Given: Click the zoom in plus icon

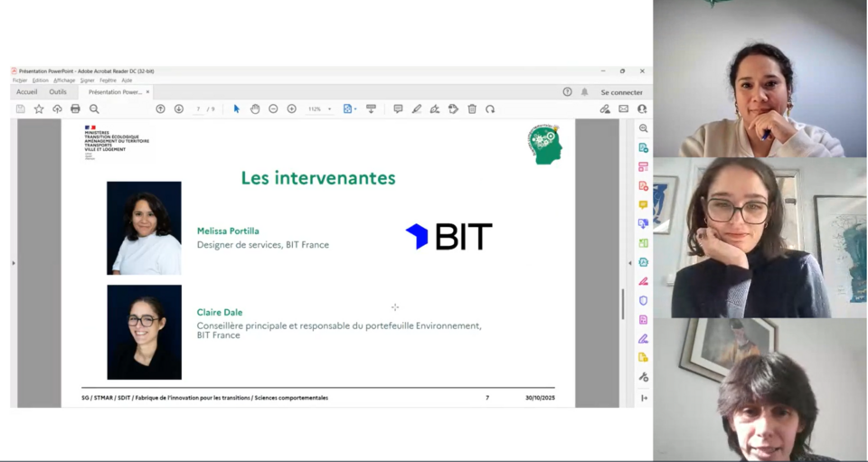Looking at the screenshot, I should click(292, 108).
